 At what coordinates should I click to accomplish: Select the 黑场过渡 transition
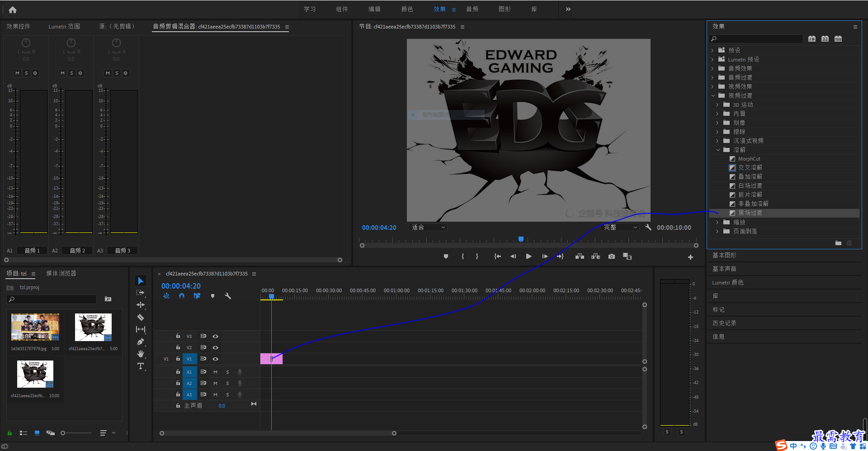[x=750, y=213]
